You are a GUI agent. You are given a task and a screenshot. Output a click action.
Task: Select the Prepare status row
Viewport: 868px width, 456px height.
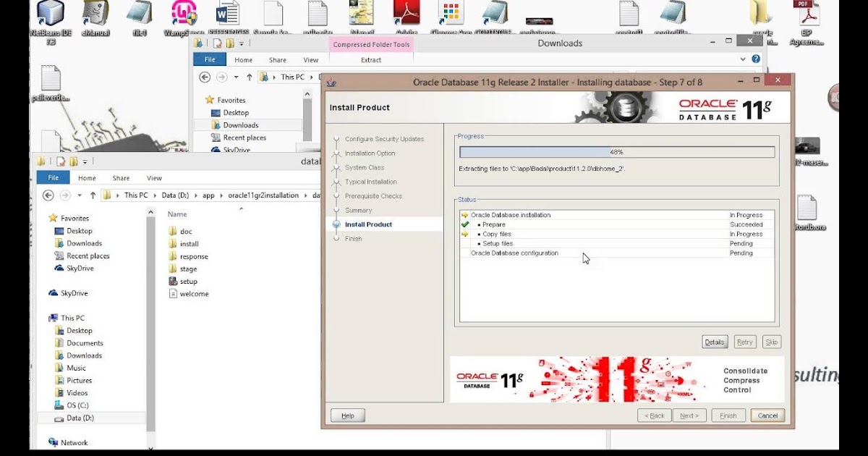[x=617, y=224]
